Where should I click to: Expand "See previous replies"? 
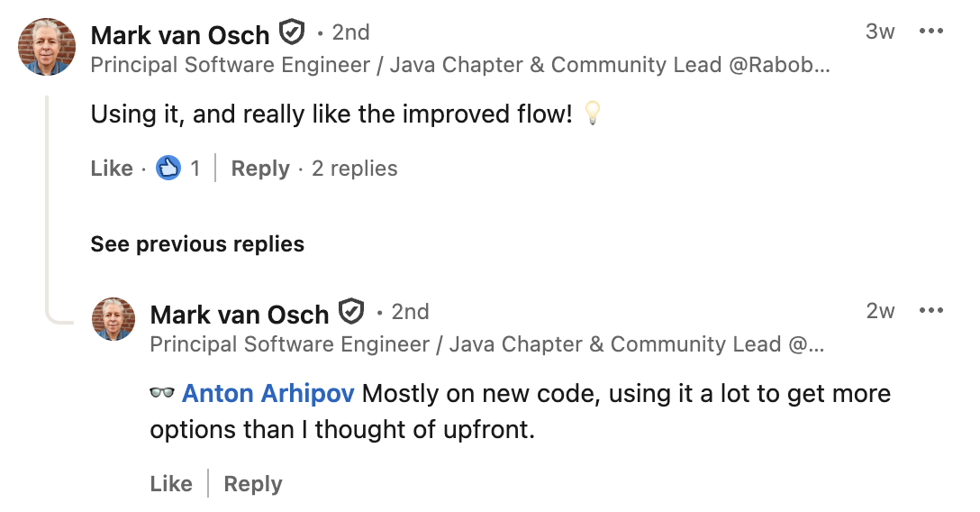[x=197, y=244]
